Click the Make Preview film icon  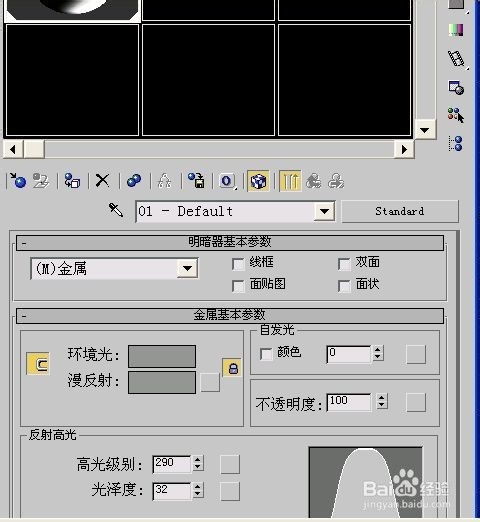pyautogui.click(x=457, y=59)
